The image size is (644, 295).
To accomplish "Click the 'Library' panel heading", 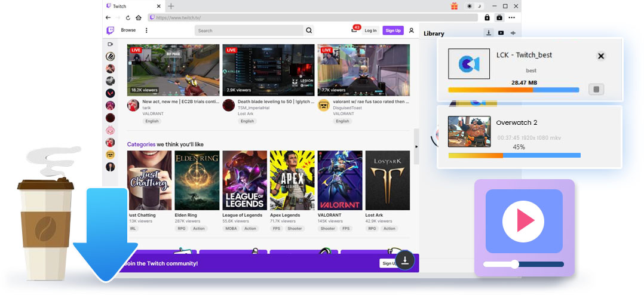I will point(434,33).
